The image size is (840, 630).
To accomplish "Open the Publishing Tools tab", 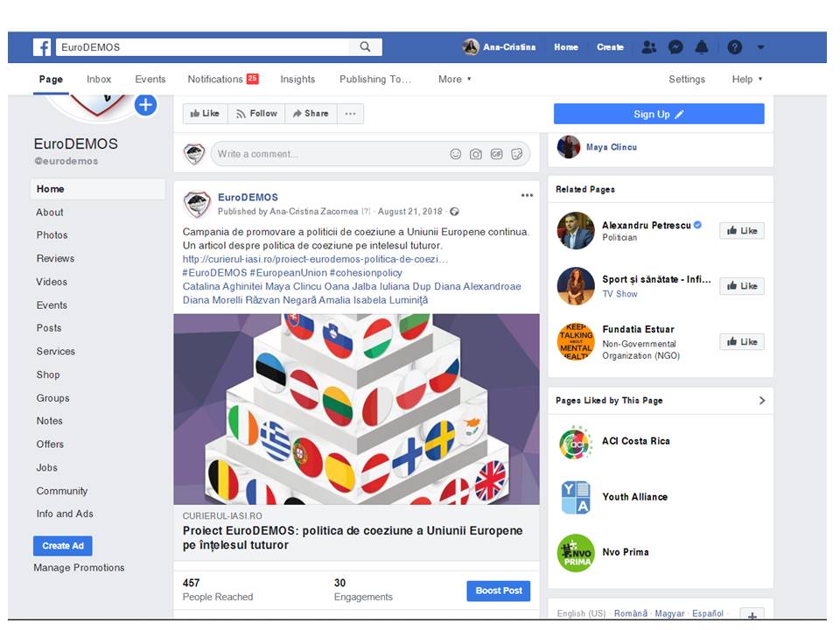I will 375,80.
